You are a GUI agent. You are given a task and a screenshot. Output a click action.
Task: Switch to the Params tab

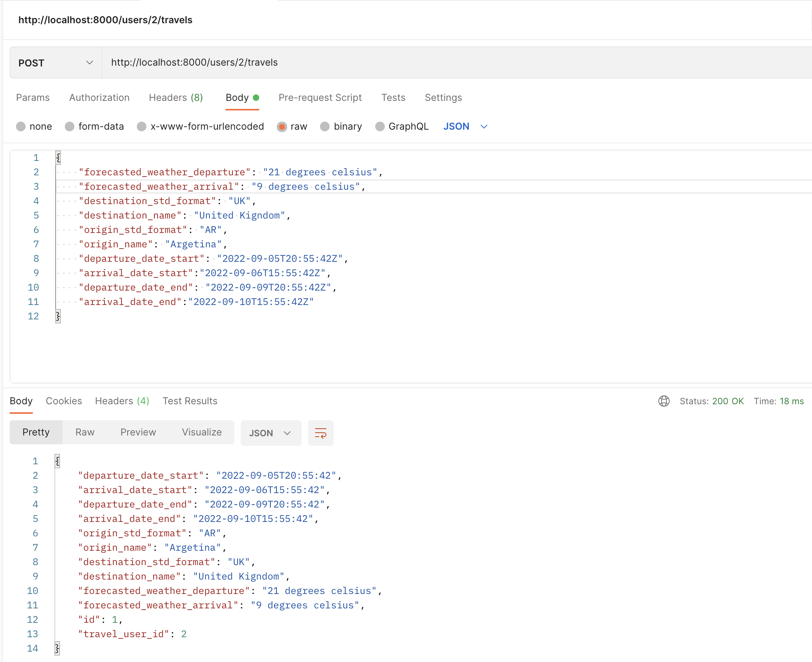33,98
